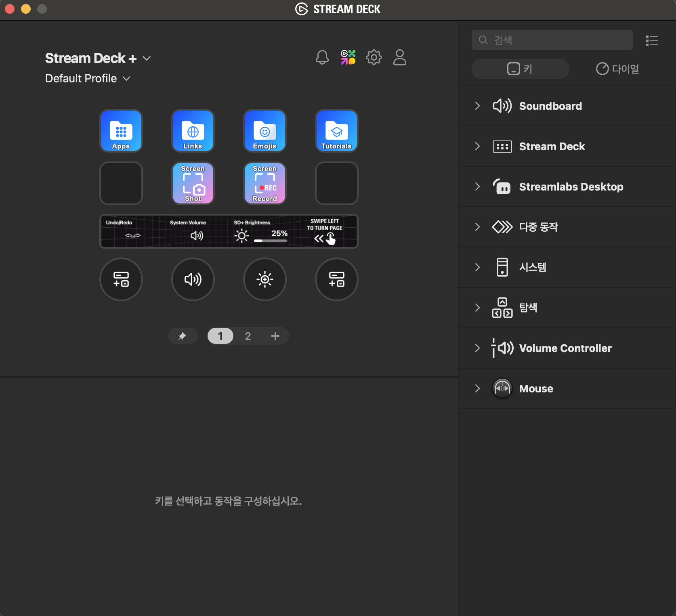
Task: Select the empty key below Tutorials
Action: (x=337, y=183)
